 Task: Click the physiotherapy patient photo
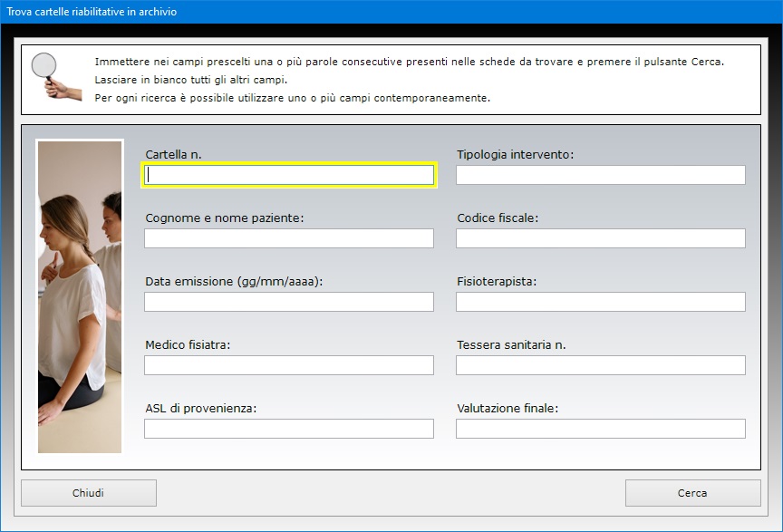(80, 296)
